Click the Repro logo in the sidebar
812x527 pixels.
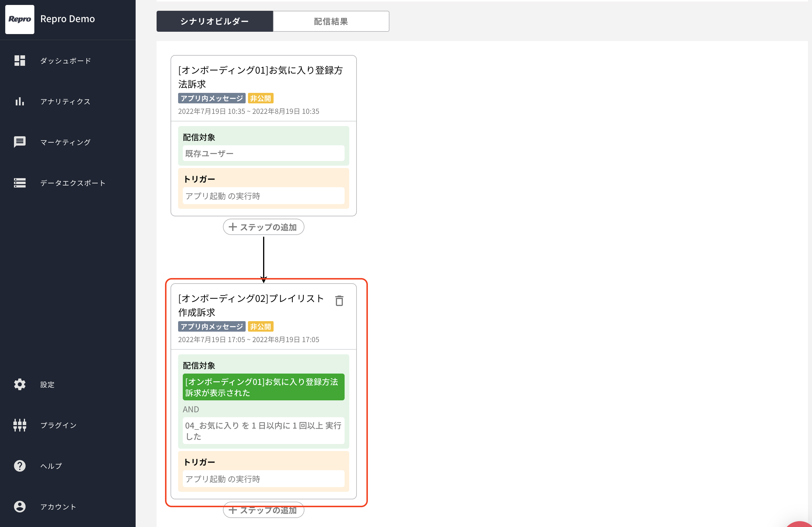point(20,19)
